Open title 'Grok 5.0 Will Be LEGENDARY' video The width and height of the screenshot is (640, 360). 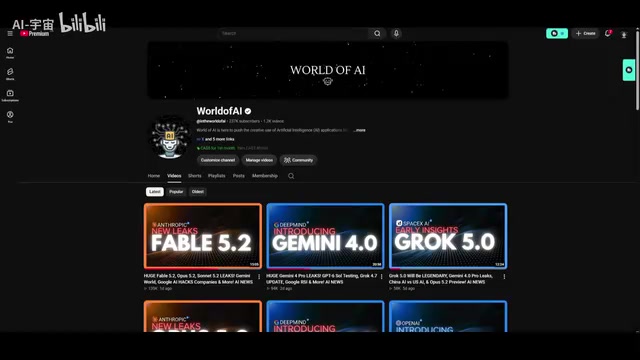440,279
